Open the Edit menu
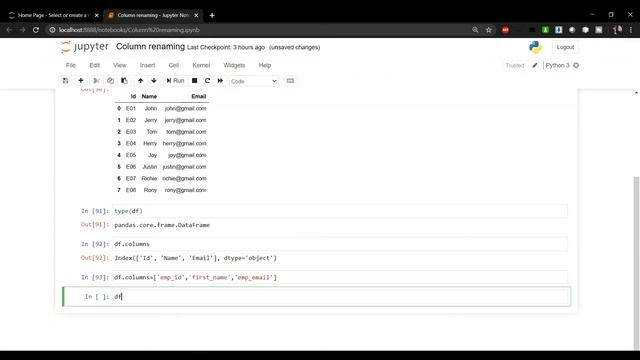The image size is (640, 360). point(94,65)
